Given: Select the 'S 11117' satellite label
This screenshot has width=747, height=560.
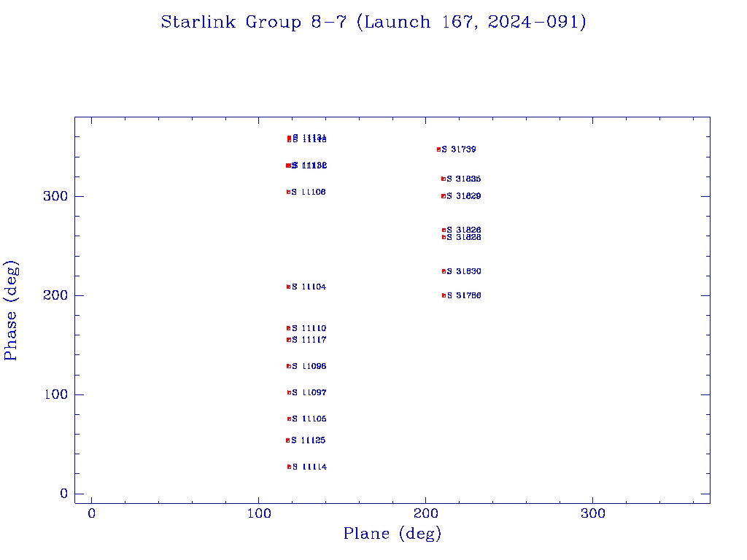Looking at the screenshot, I should (309, 340).
